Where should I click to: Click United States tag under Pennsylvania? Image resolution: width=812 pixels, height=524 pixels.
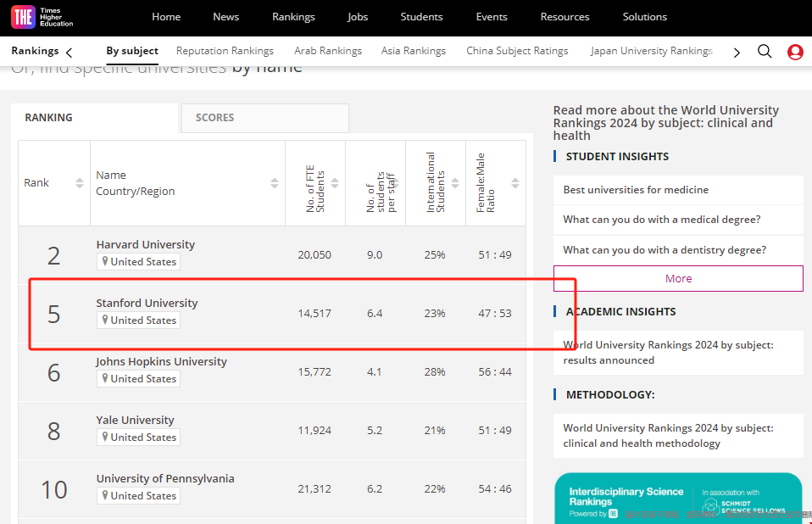(138, 496)
